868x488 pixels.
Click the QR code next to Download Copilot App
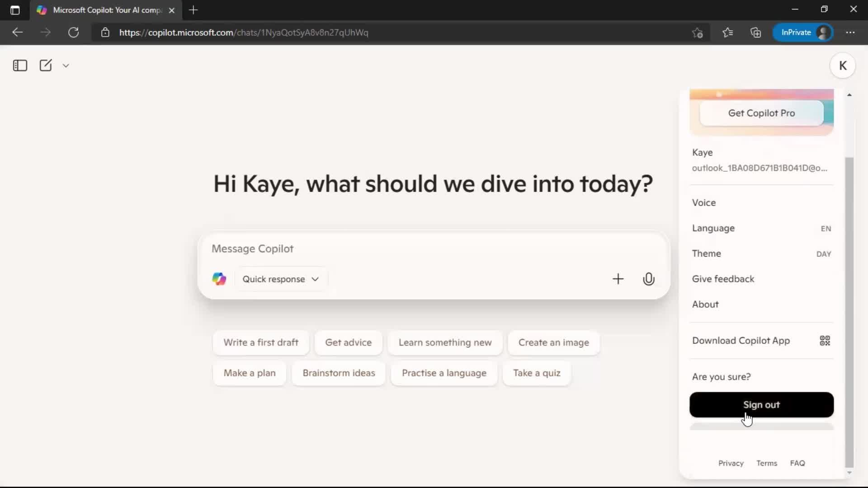click(825, 341)
